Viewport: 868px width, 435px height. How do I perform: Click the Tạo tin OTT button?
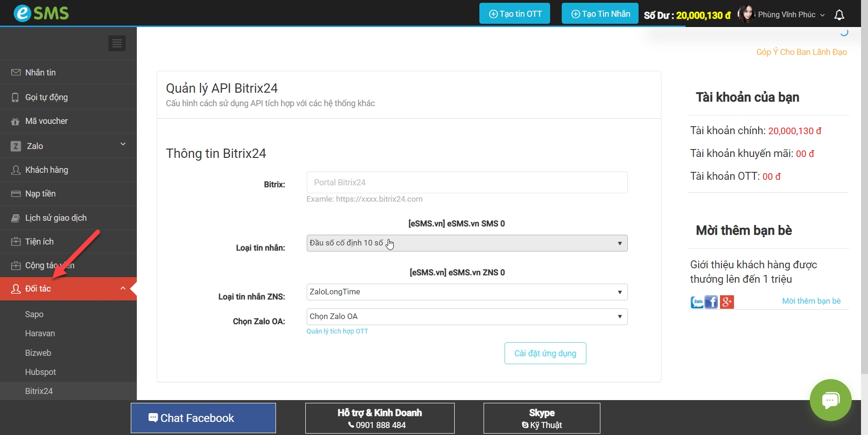(x=515, y=14)
